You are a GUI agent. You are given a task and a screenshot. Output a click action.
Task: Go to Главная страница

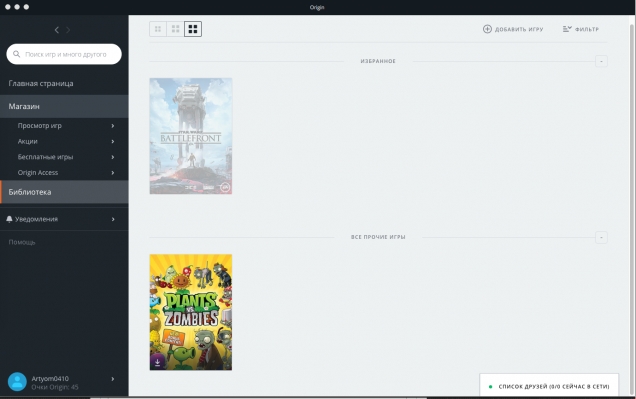tap(41, 83)
